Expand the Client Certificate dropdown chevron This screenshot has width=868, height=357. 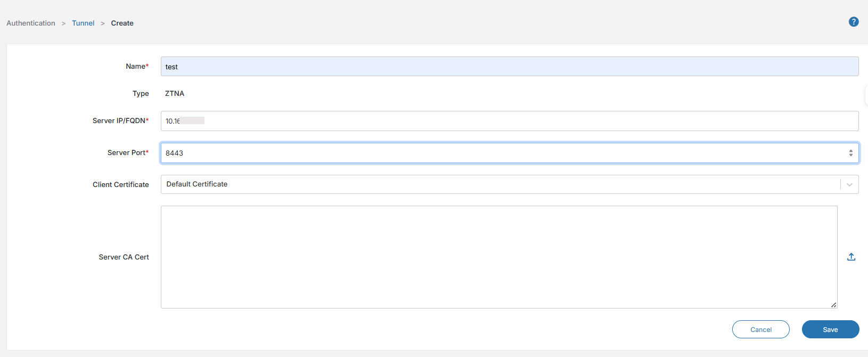pos(849,184)
